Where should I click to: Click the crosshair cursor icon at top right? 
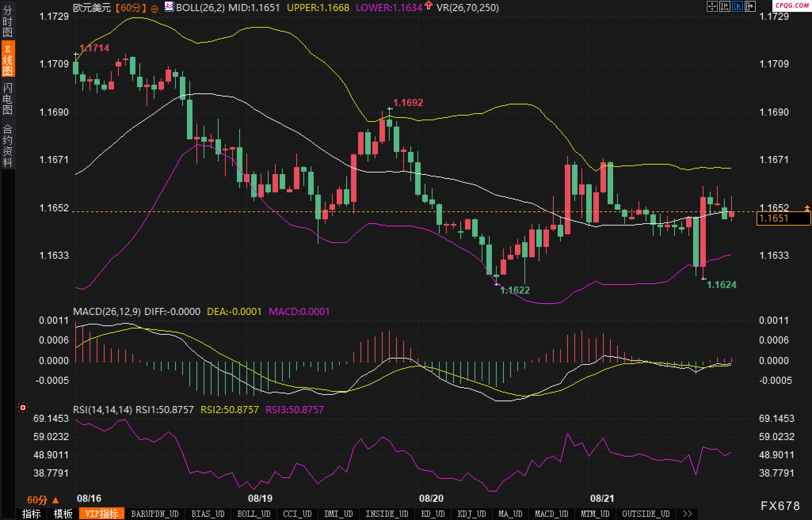(712, 7)
